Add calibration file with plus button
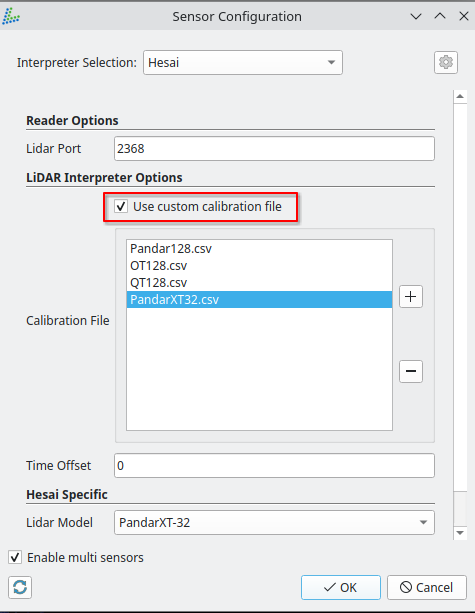475x613 pixels. point(410,297)
